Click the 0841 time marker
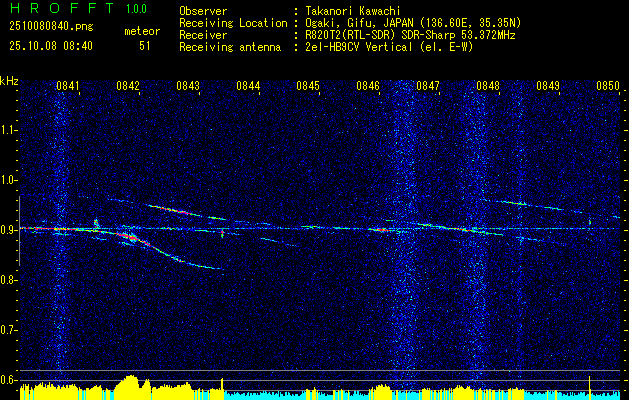The image size is (629, 400). pyautogui.click(x=67, y=86)
